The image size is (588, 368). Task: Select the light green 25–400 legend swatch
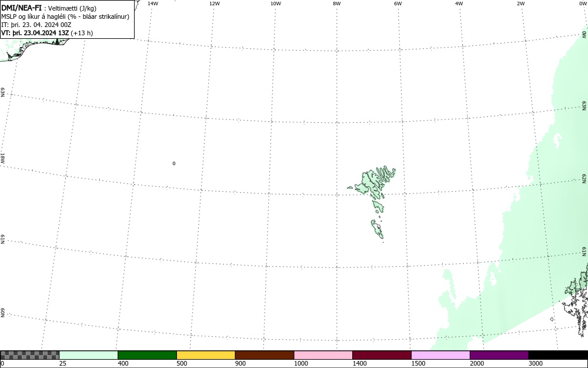[x=89, y=355]
